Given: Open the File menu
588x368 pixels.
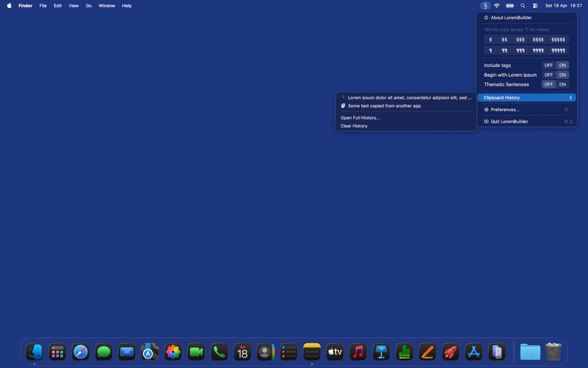Looking at the screenshot, I should 43,6.
